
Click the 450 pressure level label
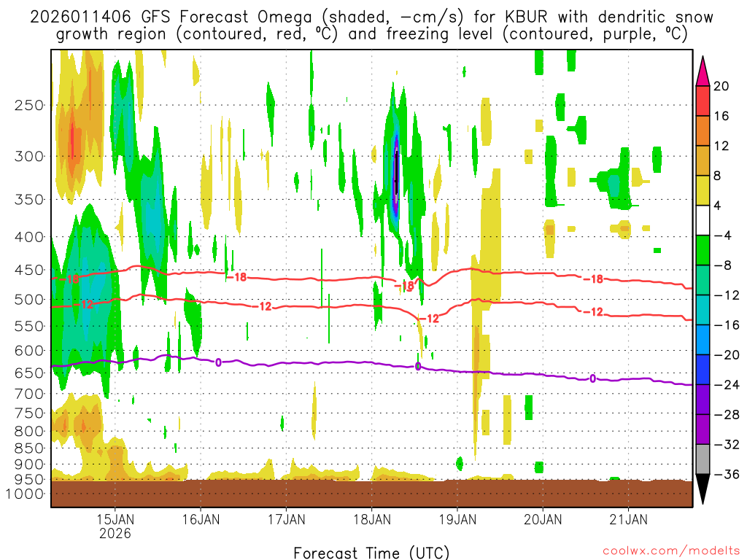[x=29, y=270]
